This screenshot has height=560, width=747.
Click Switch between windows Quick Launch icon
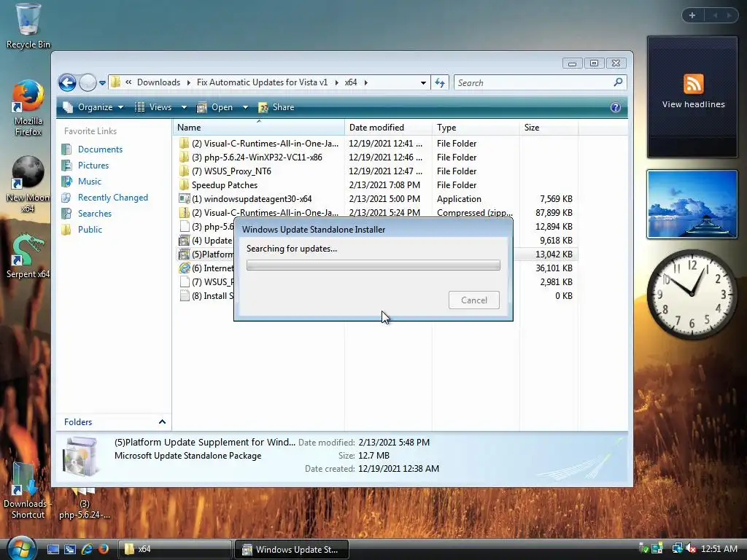[70, 549]
